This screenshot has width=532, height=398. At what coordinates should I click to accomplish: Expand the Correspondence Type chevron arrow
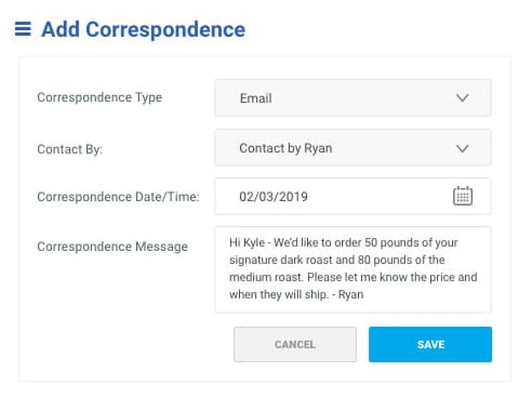tap(462, 98)
